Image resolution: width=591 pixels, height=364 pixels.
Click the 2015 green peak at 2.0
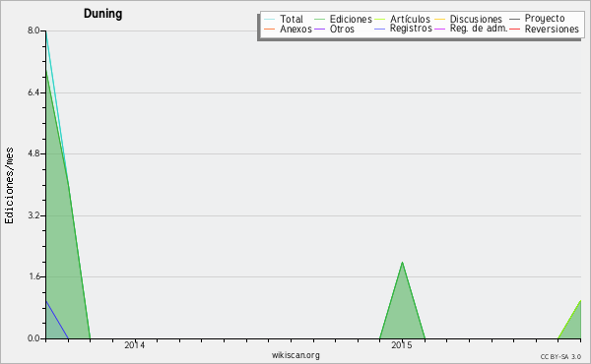pos(402,262)
